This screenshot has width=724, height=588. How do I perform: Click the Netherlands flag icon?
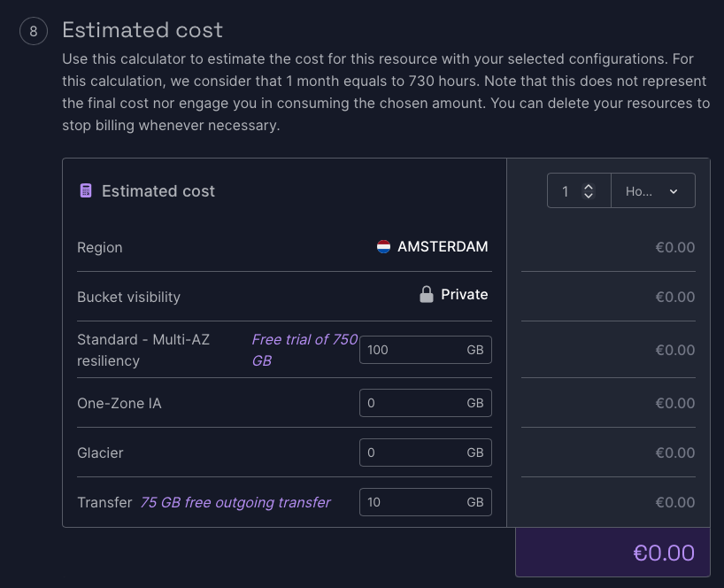pyautogui.click(x=383, y=247)
